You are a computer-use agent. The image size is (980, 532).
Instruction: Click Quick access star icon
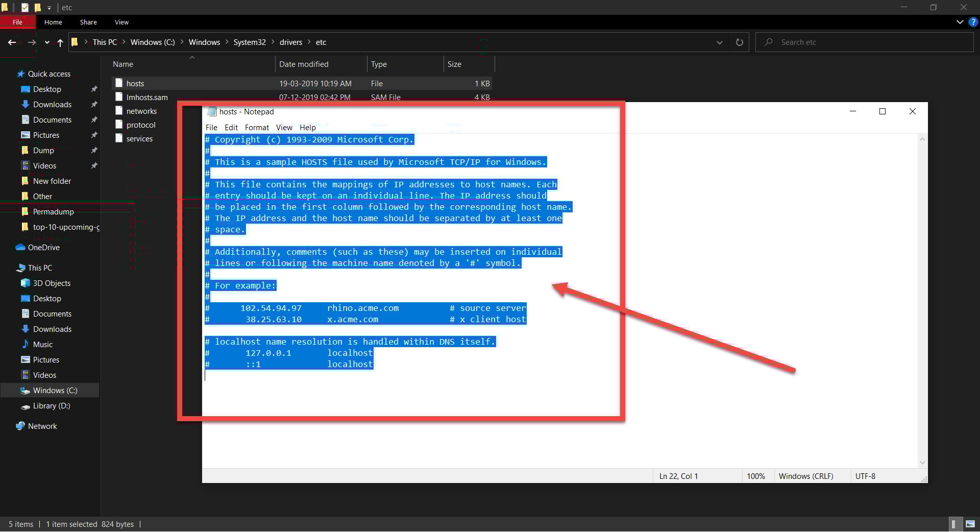pyautogui.click(x=20, y=74)
